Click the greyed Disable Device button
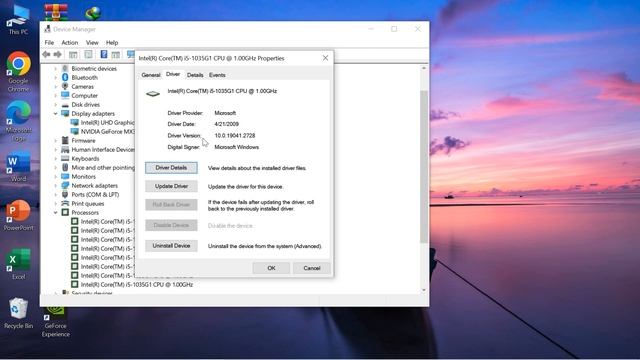Image resolution: width=640 pixels, height=360 pixels. [x=171, y=225]
